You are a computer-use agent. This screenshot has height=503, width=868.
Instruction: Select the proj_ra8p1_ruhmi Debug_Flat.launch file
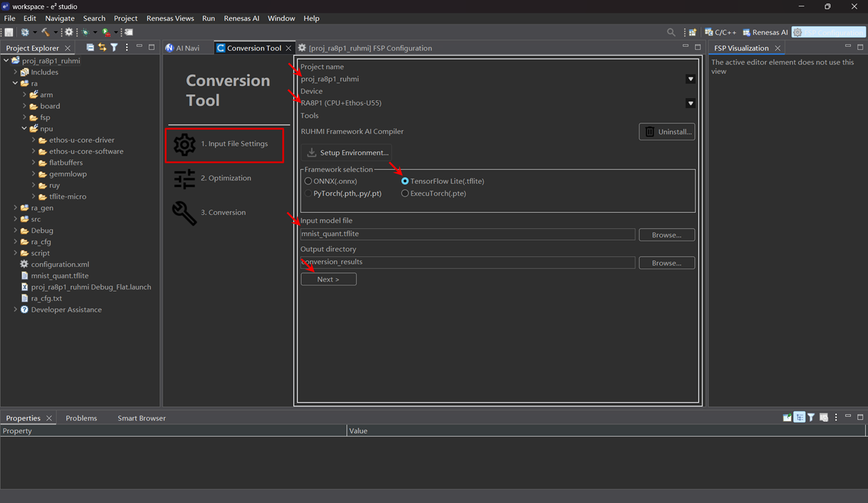click(91, 287)
